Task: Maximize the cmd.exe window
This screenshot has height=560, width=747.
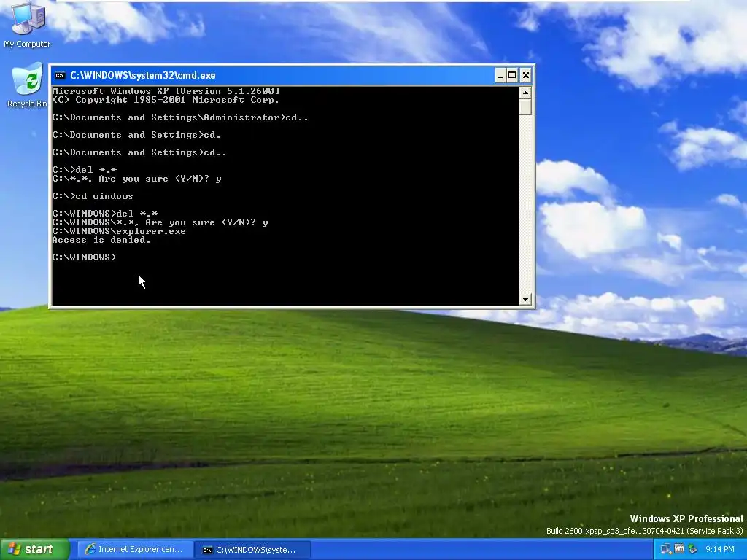Action: [x=512, y=75]
